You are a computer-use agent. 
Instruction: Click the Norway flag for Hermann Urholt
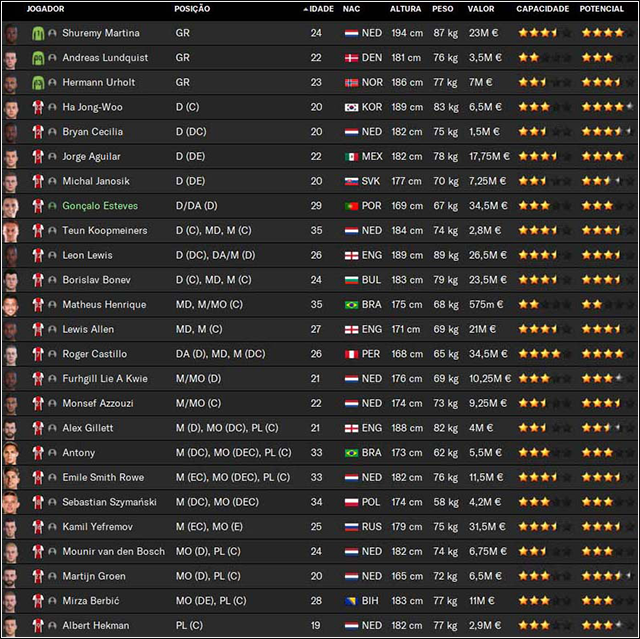[x=351, y=83]
